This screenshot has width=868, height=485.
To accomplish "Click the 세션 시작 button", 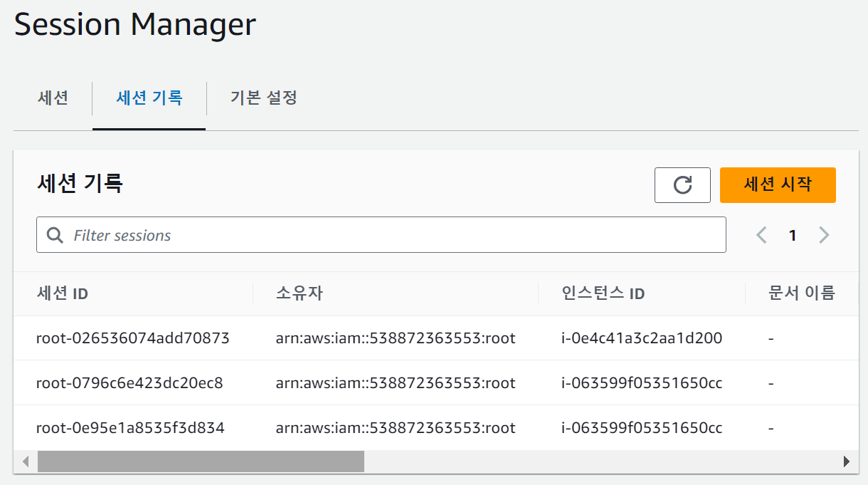I will coord(778,185).
